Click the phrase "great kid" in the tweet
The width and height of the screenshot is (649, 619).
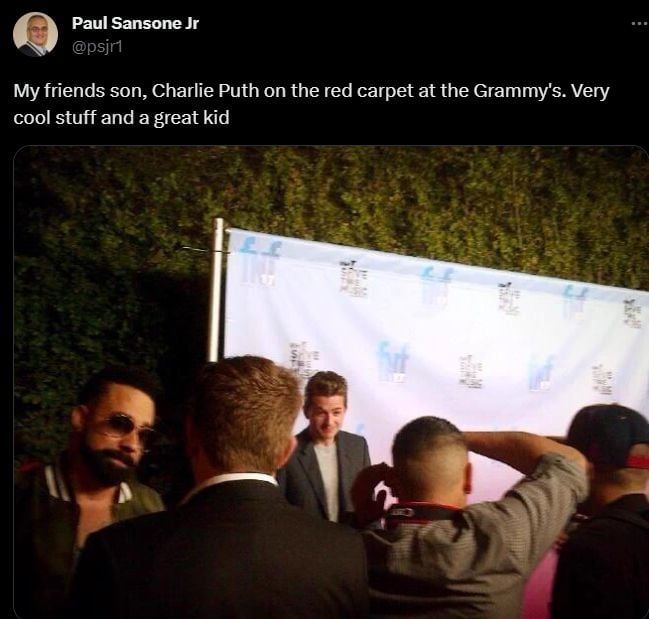(191, 118)
